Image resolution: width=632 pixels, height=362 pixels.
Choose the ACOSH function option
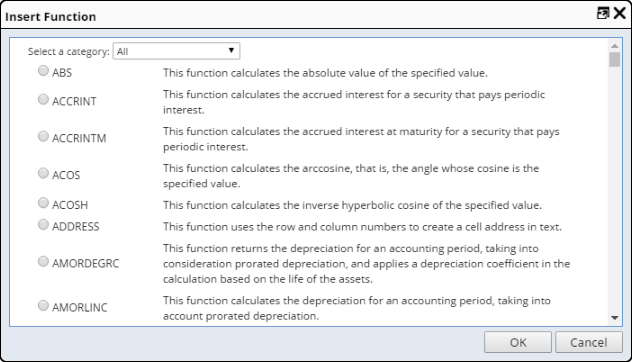pyautogui.click(x=43, y=203)
